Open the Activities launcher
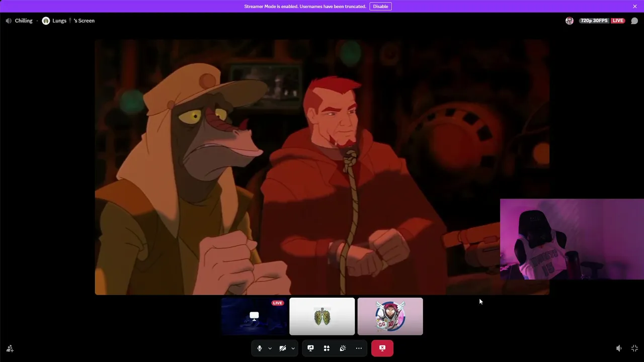This screenshot has height=362, width=644. pos(327,348)
